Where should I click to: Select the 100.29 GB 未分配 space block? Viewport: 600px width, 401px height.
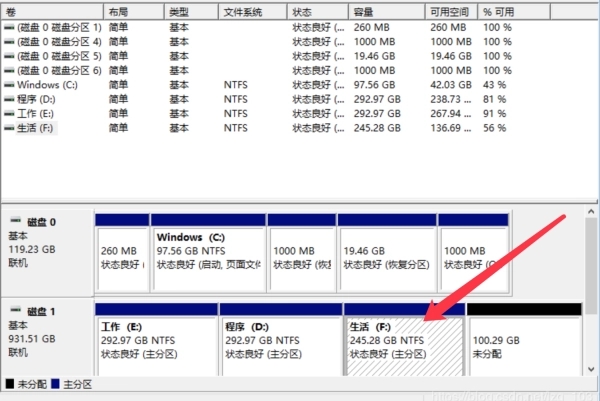click(523, 345)
